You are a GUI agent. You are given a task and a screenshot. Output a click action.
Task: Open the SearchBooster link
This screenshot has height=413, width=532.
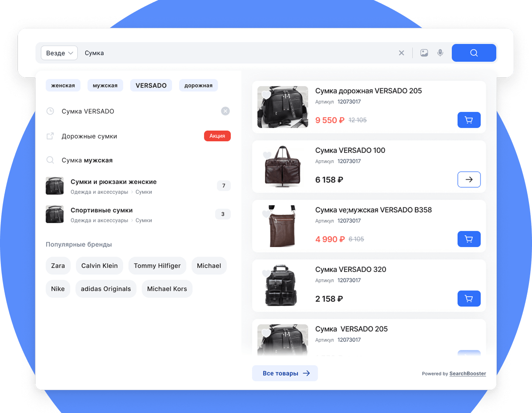[x=467, y=373]
